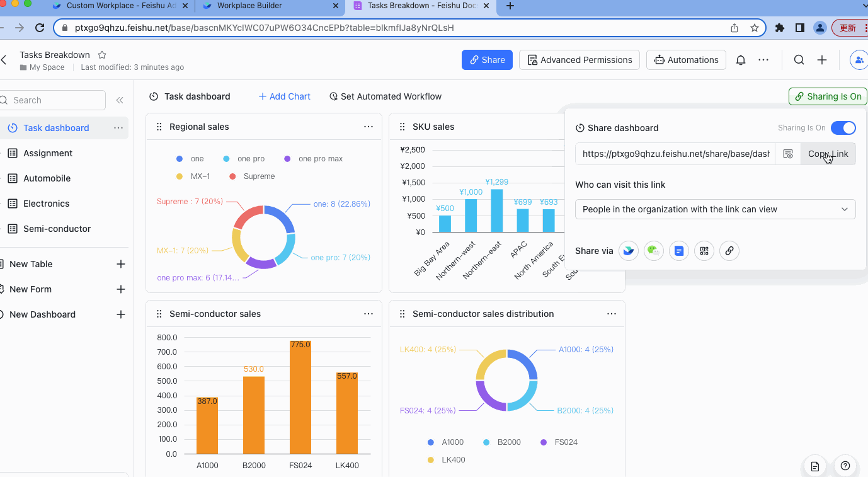Open the help question mark button
868x477 pixels.
tap(845, 466)
